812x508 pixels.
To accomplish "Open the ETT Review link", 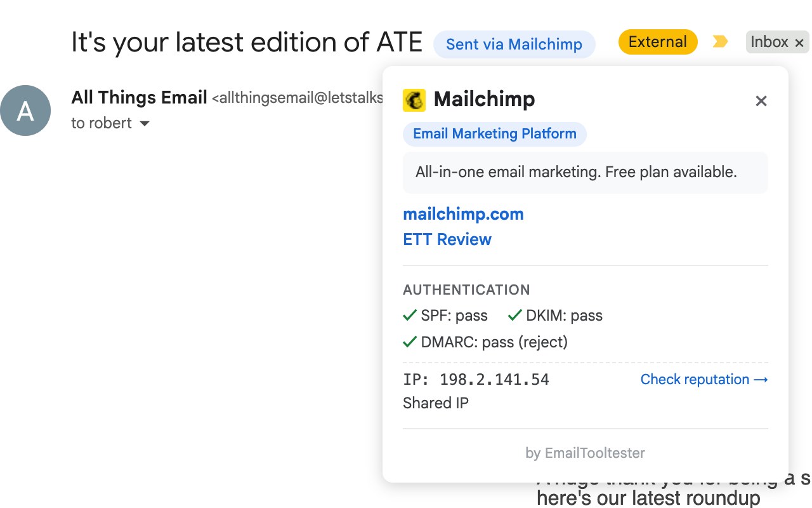I will tap(447, 239).
